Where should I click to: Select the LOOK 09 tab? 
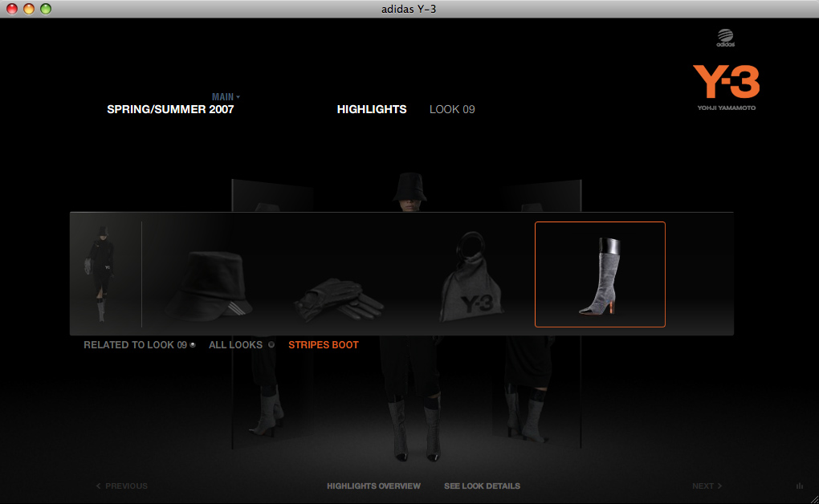pyautogui.click(x=452, y=109)
